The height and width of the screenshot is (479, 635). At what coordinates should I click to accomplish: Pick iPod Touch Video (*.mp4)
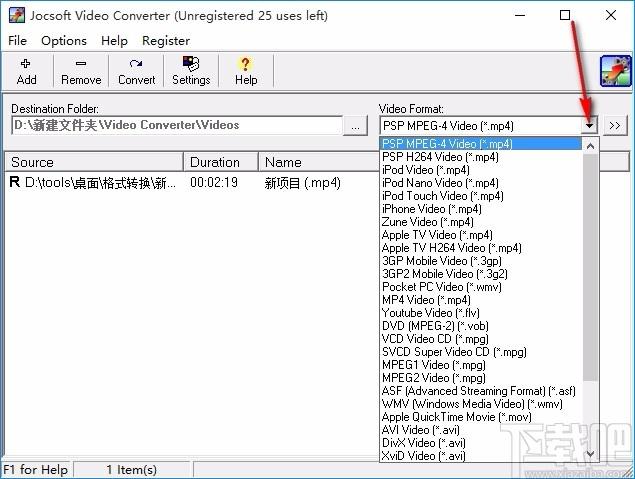point(481,196)
